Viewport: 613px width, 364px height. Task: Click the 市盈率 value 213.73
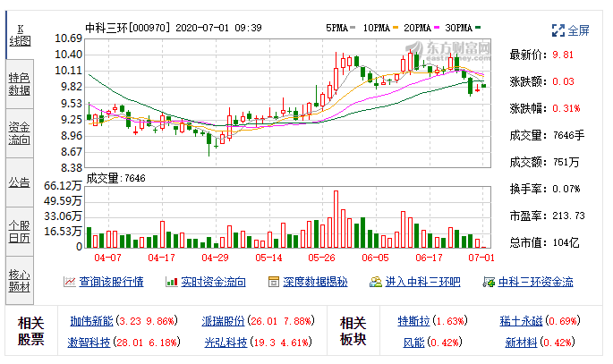click(x=569, y=216)
